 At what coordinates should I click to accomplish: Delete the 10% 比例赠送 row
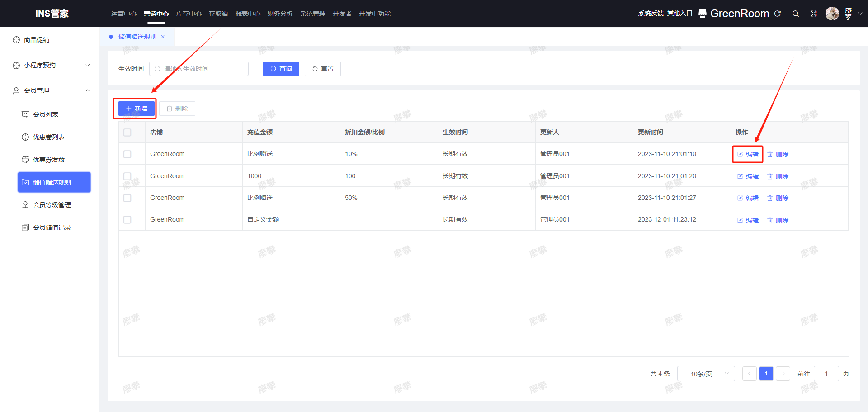[778, 154]
